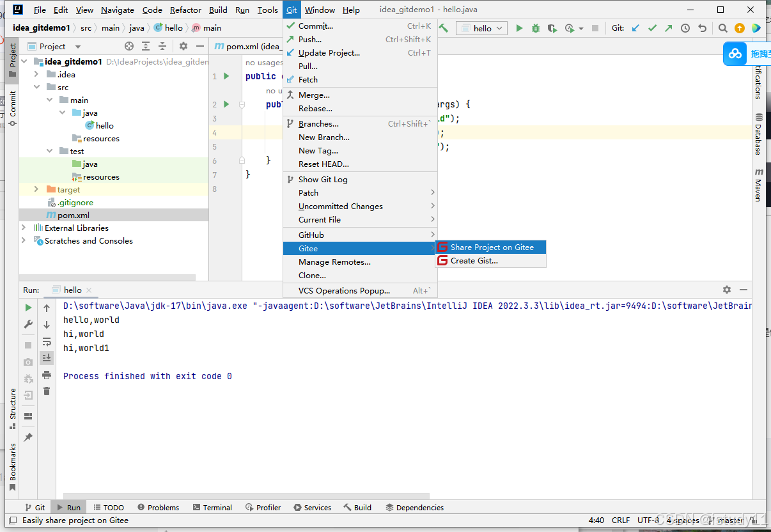Toggle the Maven tool window
The height and width of the screenshot is (532, 771).
(759, 185)
